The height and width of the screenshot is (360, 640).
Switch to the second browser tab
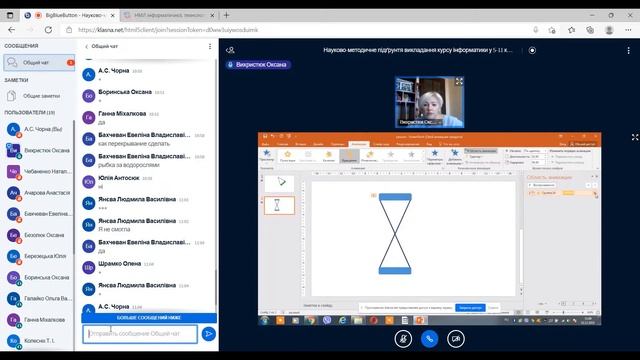click(169, 15)
